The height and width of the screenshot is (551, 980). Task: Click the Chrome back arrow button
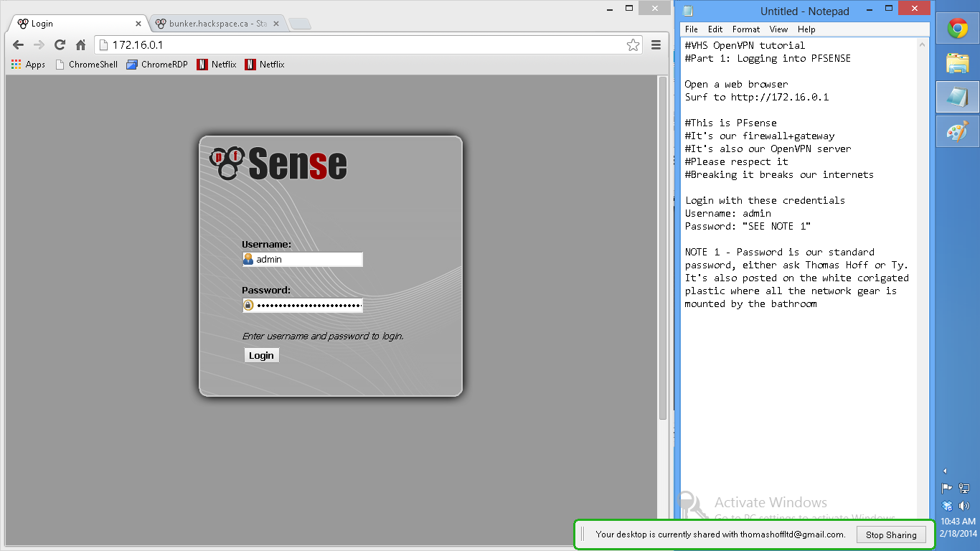[x=19, y=45]
